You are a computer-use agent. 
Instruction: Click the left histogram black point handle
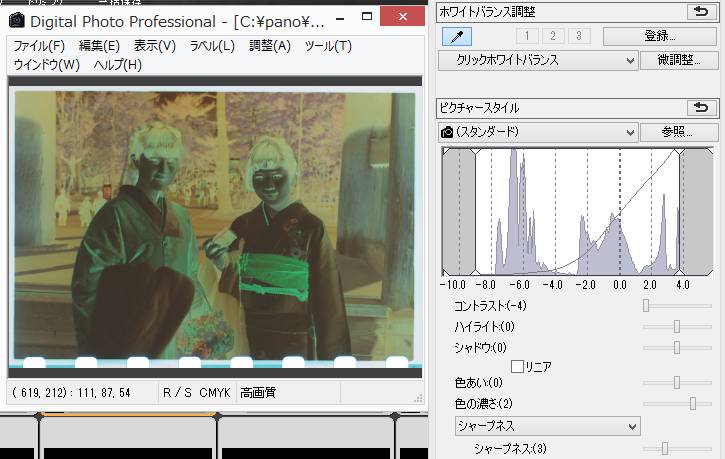475,212
